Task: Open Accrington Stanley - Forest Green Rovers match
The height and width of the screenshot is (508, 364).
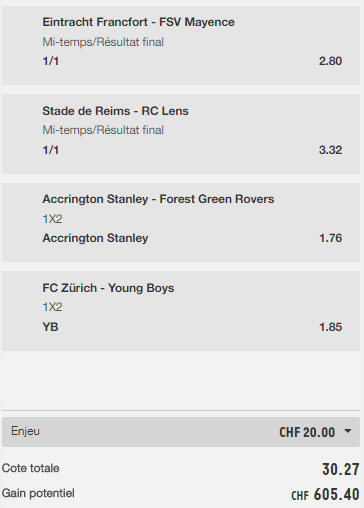Action: (158, 199)
